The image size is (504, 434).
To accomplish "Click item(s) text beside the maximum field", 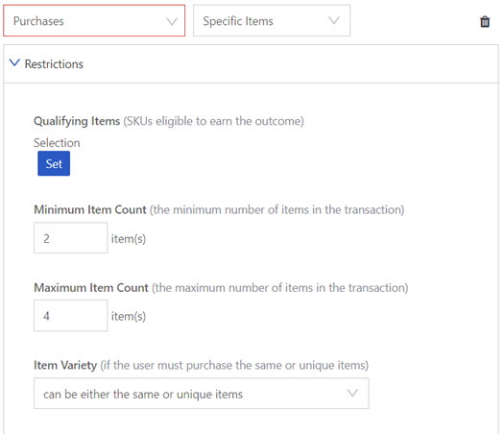I will [129, 316].
